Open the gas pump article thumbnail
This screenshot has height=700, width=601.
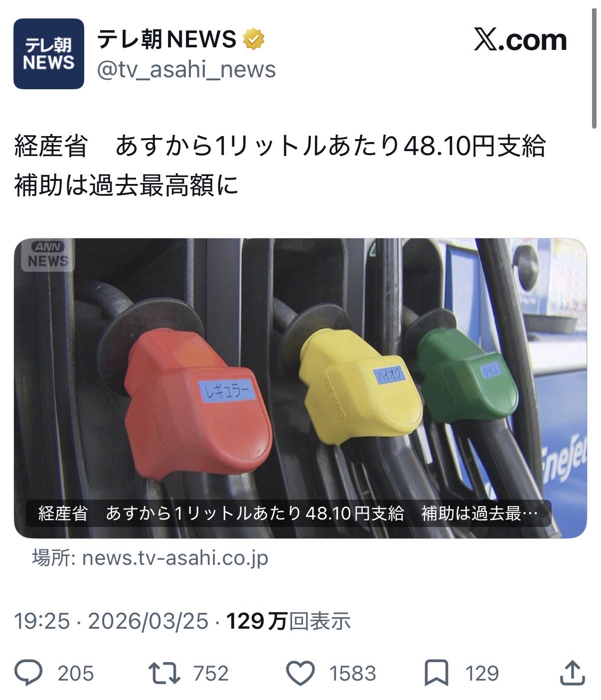coord(300,388)
